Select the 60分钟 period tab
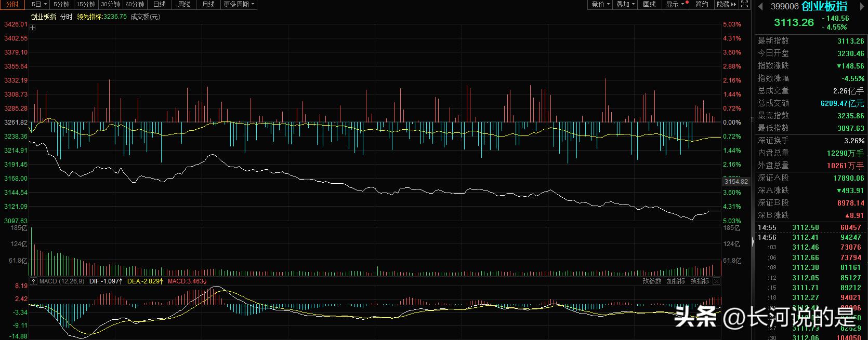This screenshot has height=340, width=868. pos(135,4)
